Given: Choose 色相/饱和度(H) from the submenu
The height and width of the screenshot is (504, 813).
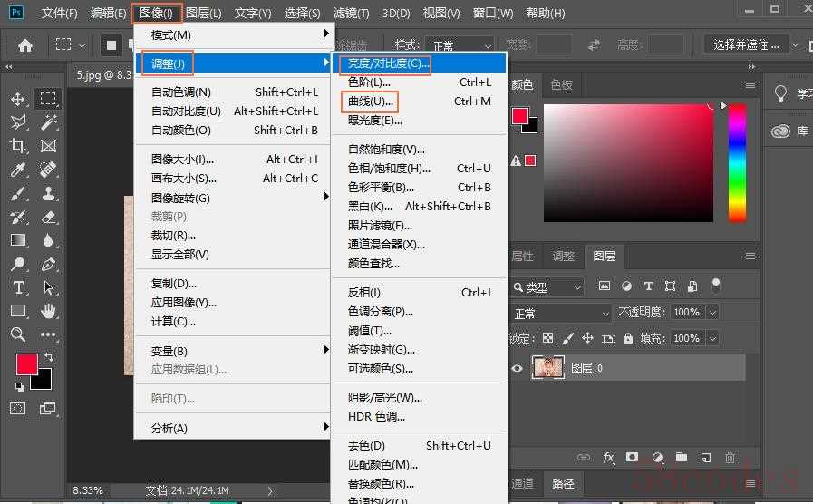Looking at the screenshot, I should click(419, 168).
